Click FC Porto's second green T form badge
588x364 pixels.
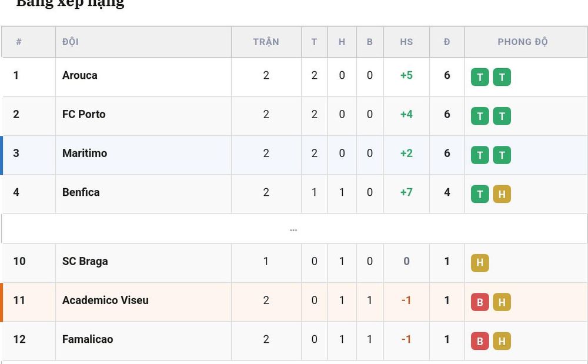pyautogui.click(x=502, y=116)
